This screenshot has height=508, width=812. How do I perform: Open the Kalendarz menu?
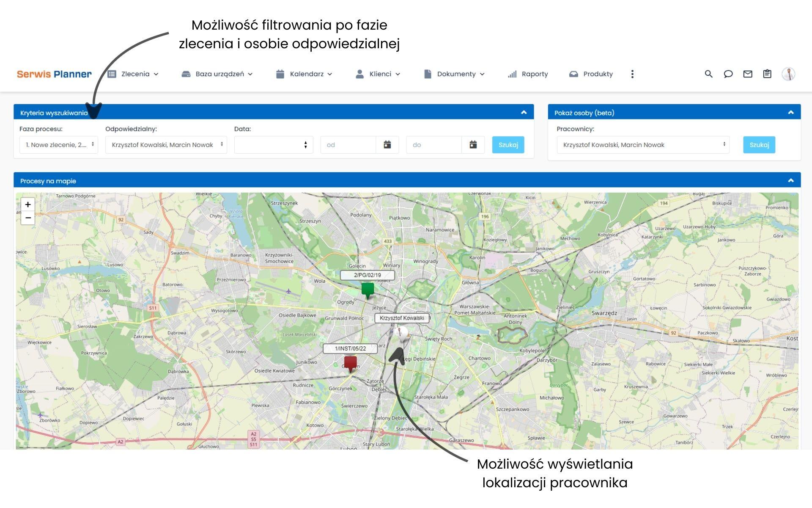pyautogui.click(x=304, y=74)
